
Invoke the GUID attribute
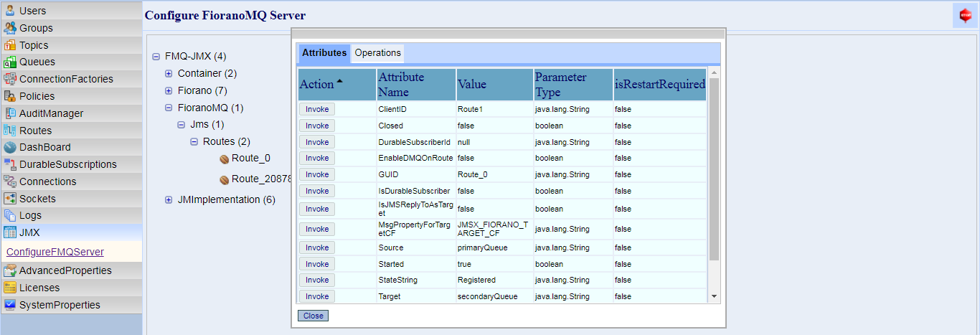click(x=317, y=174)
